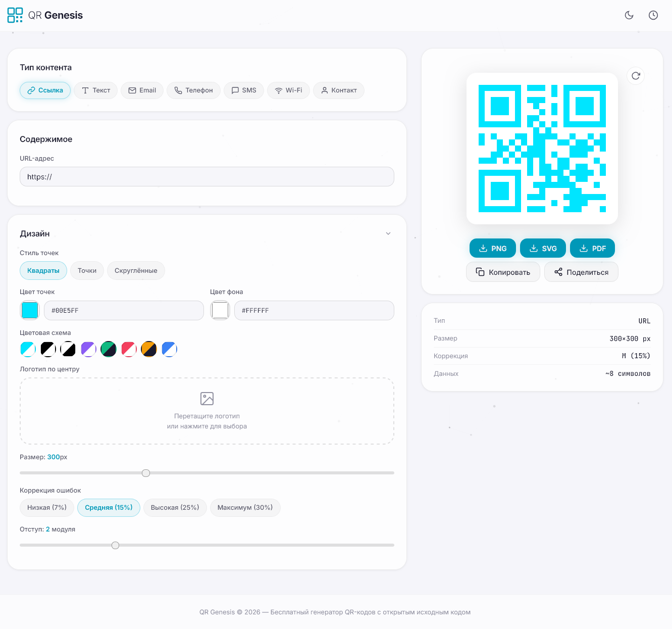Apply the black-on-white color scheme
Viewport: 672px width, 629px height.
coord(48,349)
